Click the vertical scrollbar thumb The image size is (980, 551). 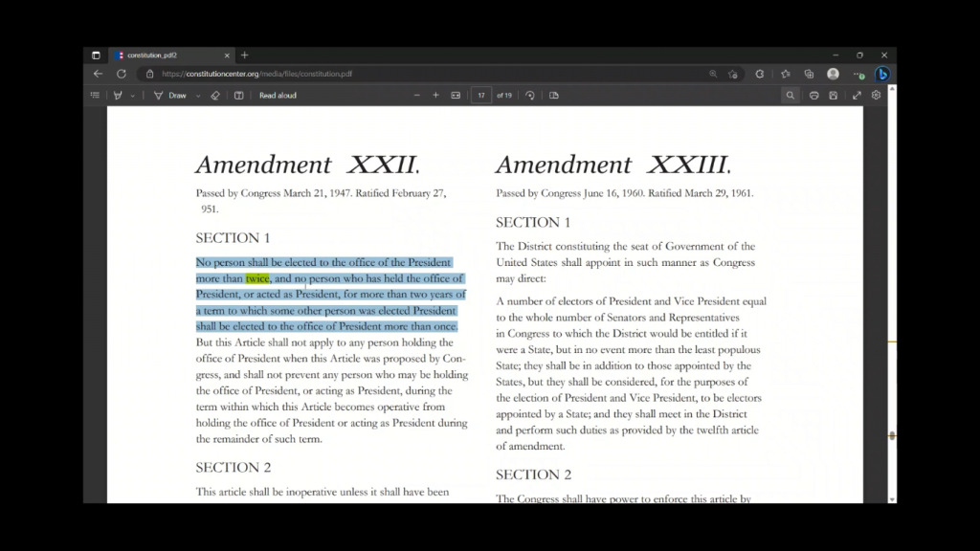click(x=892, y=435)
